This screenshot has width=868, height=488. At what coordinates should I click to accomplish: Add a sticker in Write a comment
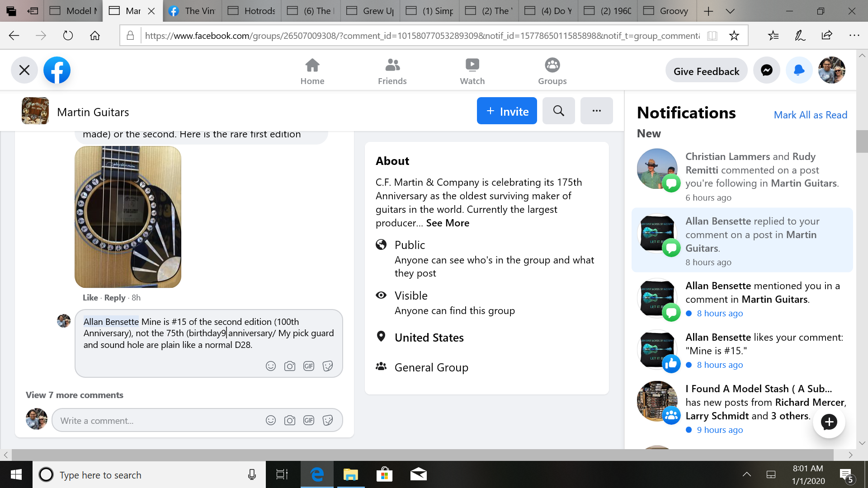(x=328, y=421)
